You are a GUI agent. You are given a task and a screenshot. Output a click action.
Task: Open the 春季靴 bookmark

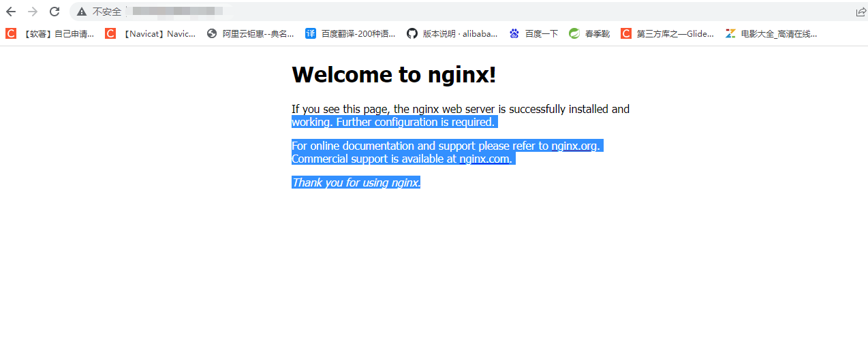[x=590, y=33]
